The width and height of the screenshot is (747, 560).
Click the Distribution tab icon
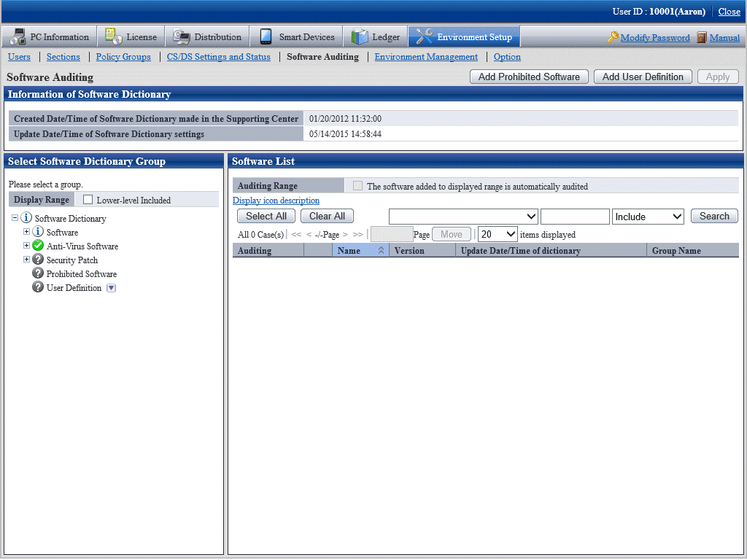point(182,36)
